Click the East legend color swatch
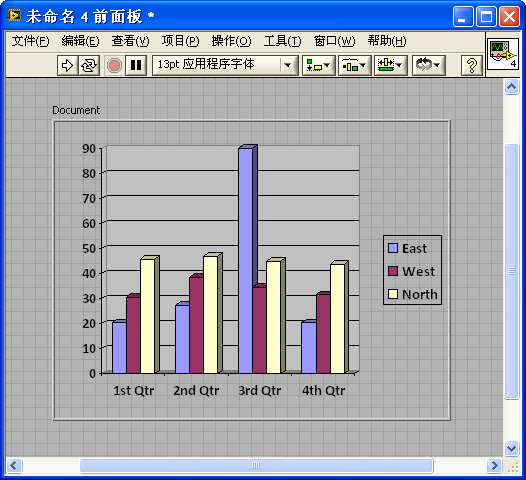 [x=393, y=248]
